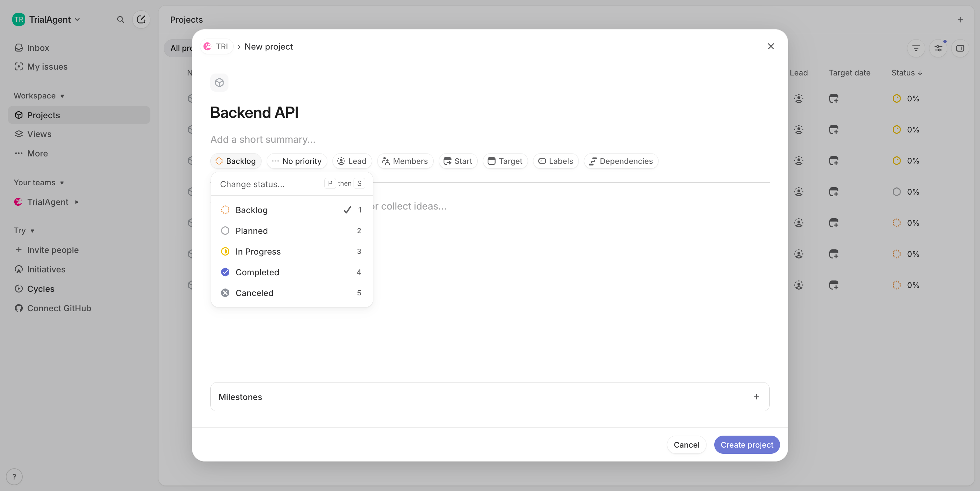Open the display options icon in the top-right

(x=939, y=48)
